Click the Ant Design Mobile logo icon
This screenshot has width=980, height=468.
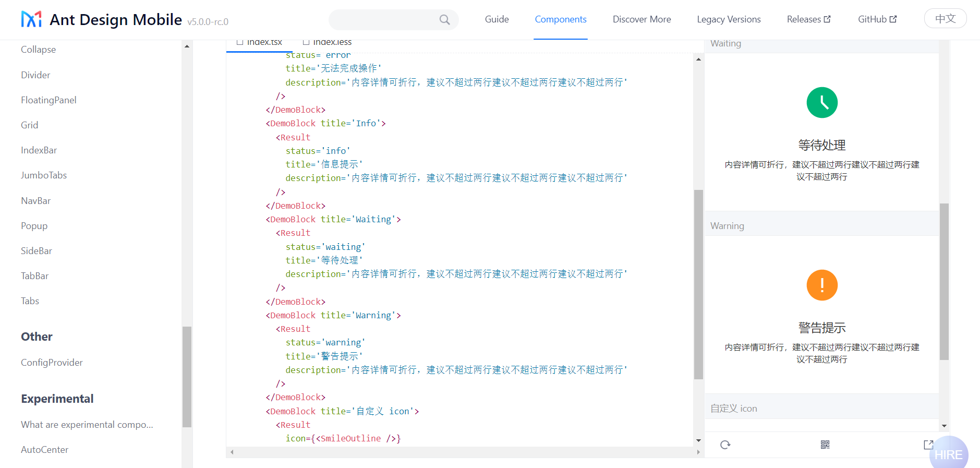[31, 19]
